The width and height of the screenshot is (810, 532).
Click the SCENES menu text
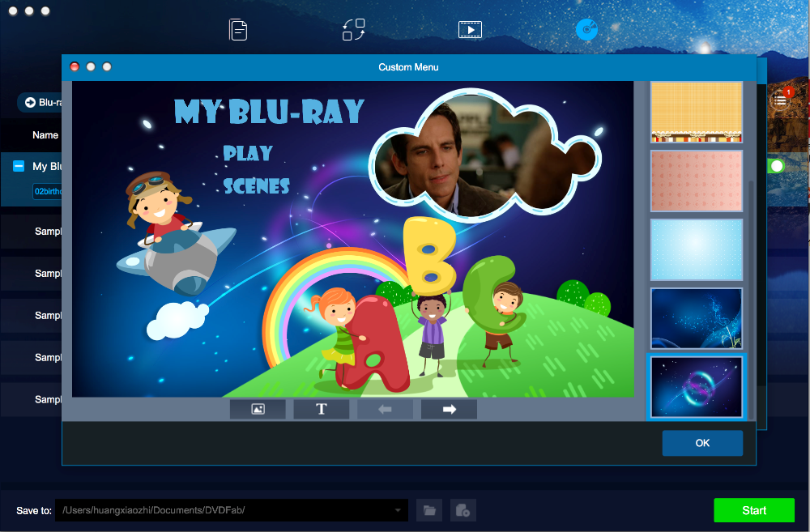pos(256,186)
